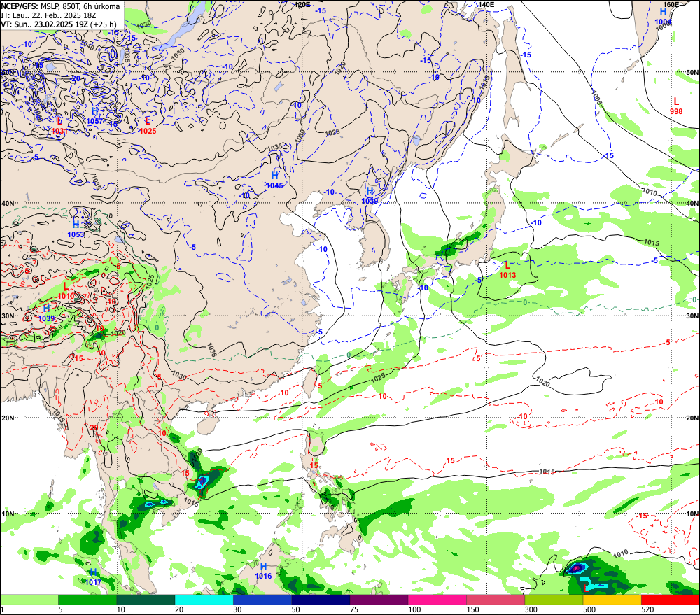Click the low 'L 1013' east of Japan
The width and height of the screenshot is (700, 615).
click(507, 270)
